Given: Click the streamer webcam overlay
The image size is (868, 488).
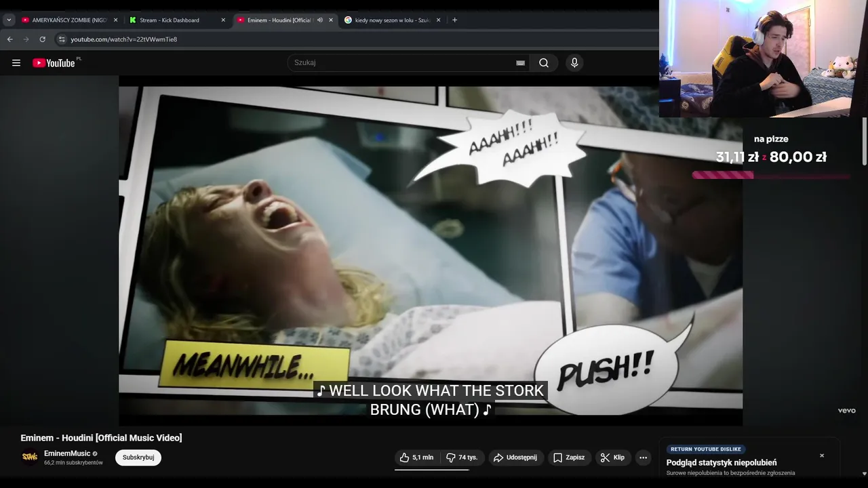Looking at the screenshot, I should click(764, 58).
